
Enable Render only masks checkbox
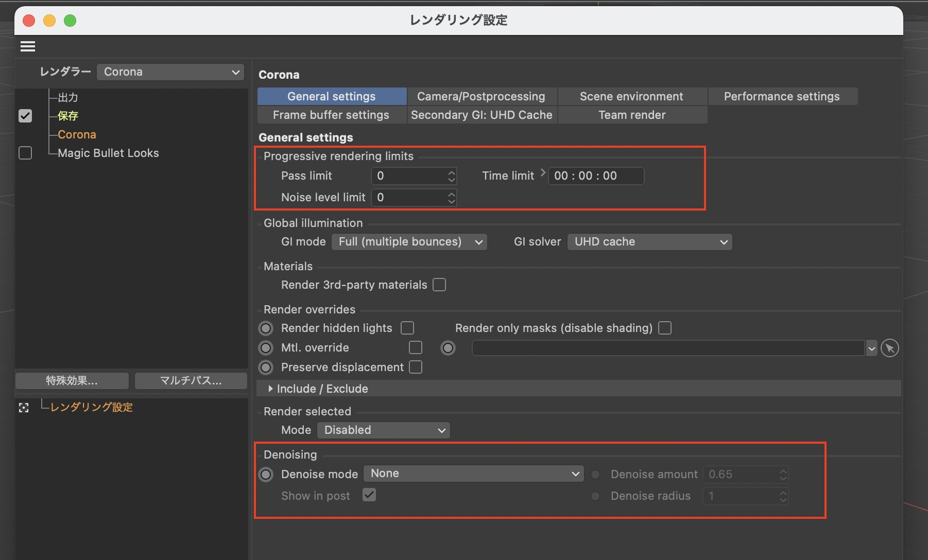[x=665, y=328]
